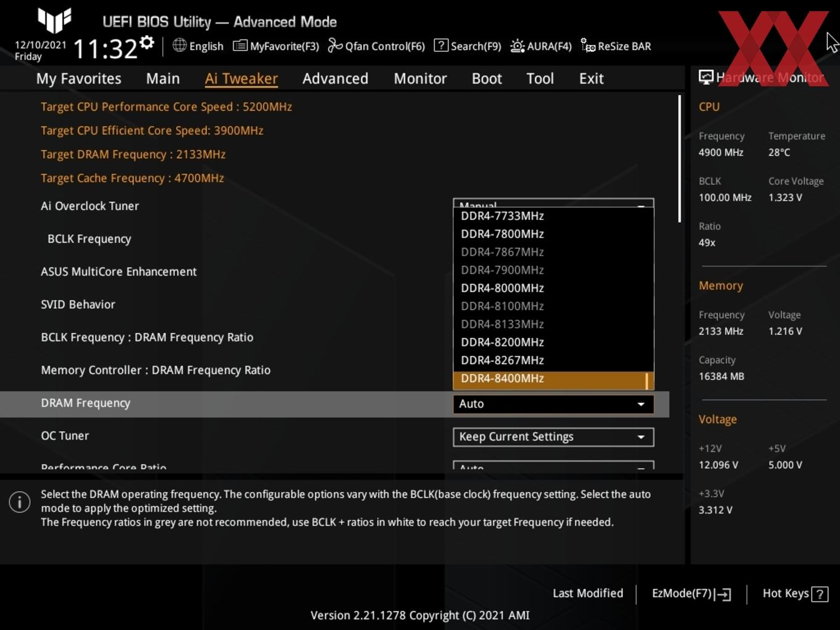
Task: Choose DDR4-7733MHz from the list
Action: click(553, 216)
